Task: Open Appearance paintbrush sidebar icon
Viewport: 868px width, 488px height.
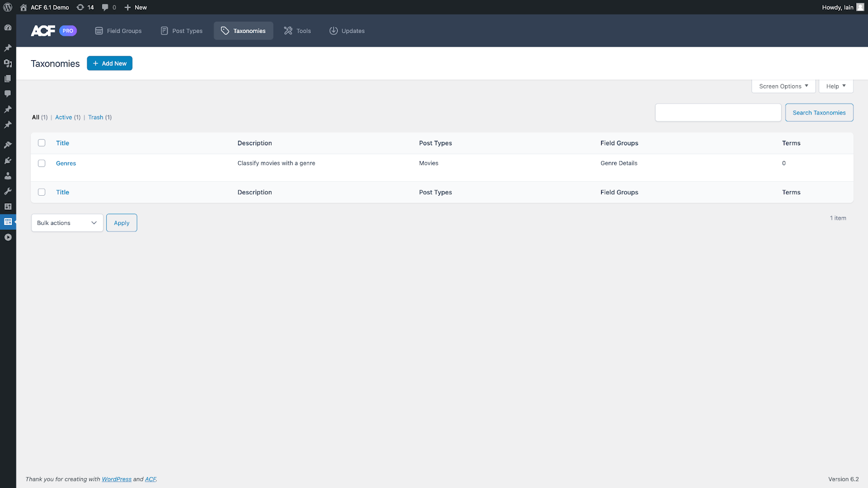Action: [x=8, y=145]
